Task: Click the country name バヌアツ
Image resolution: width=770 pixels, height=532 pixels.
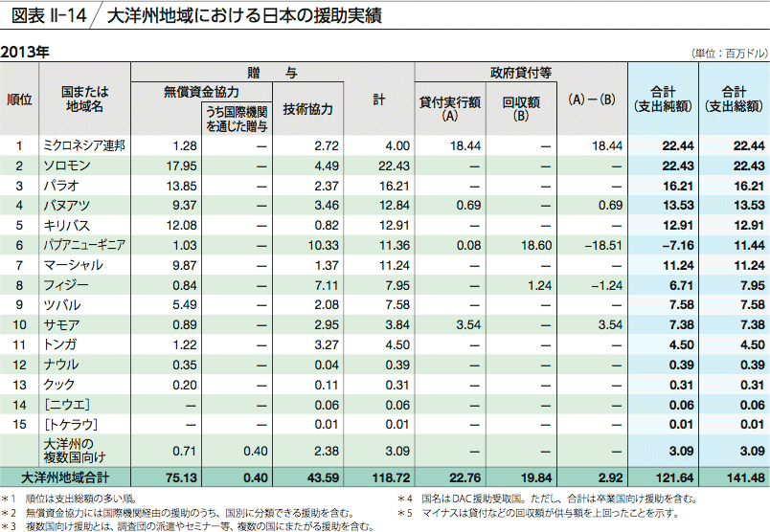Action: [67, 206]
